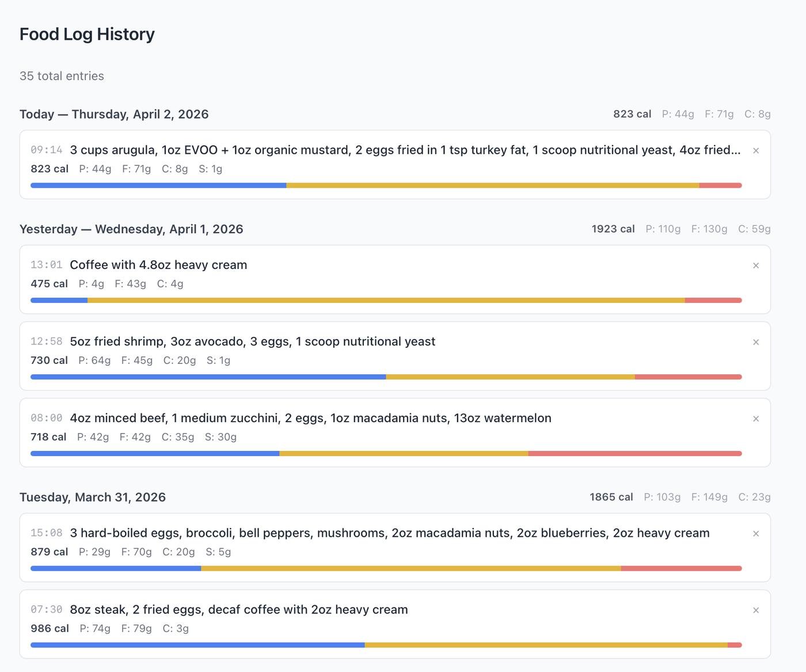The height and width of the screenshot is (672, 806).
Task: Delete the 15:08 hard-boiled eggs entry
Action: [756, 534]
